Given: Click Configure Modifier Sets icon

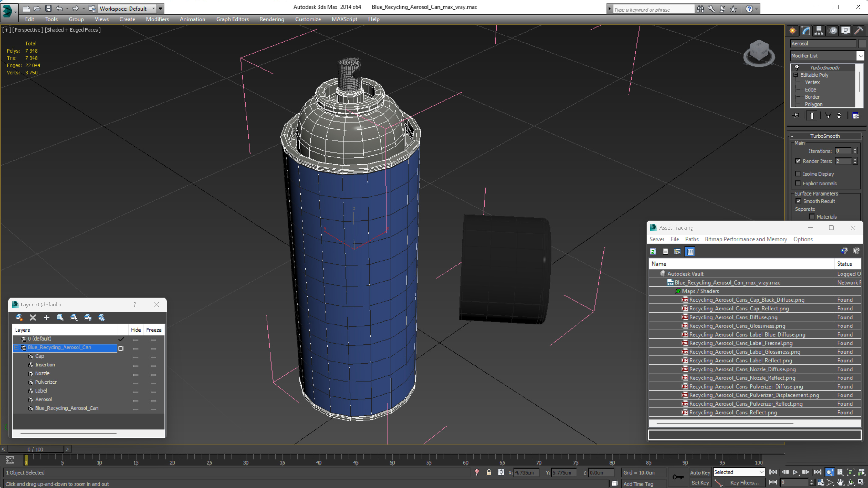Looking at the screenshot, I should [x=855, y=116].
